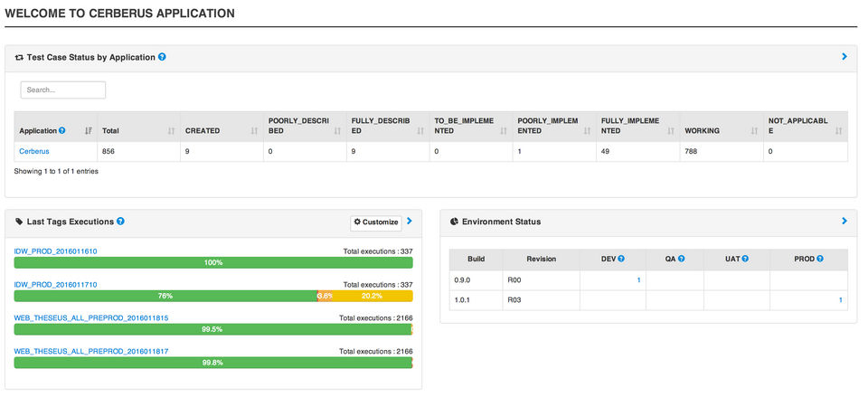
Task: Sort table by WORKING column
Action: pyautogui.click(x=754, y=131)
